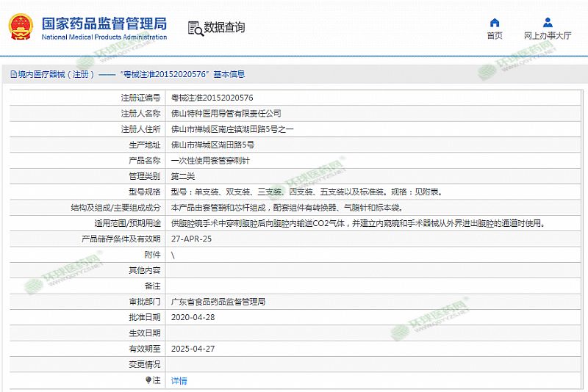Click the 首页 home house icon
The image size is (588, 392).
(x=495, y=22)
